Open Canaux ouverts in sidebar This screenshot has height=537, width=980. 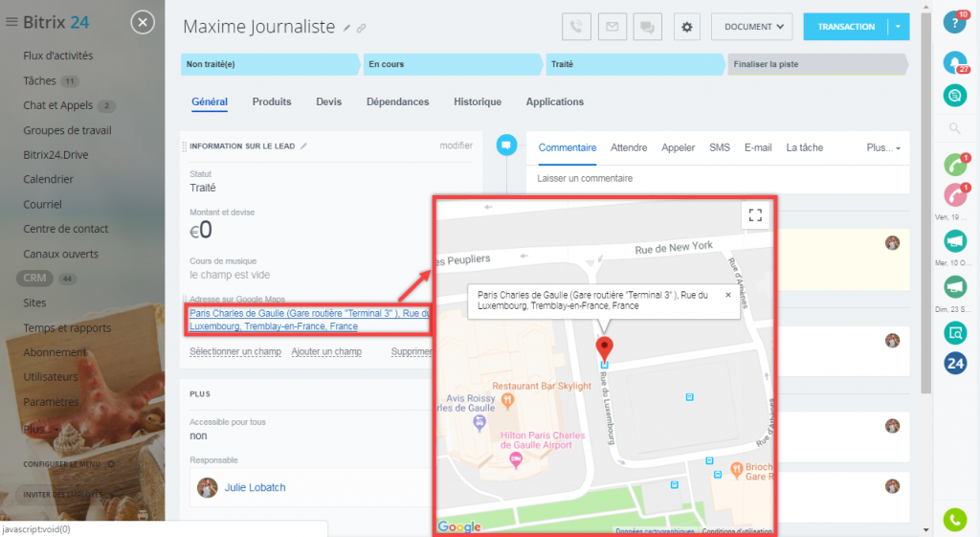(60, 254)
